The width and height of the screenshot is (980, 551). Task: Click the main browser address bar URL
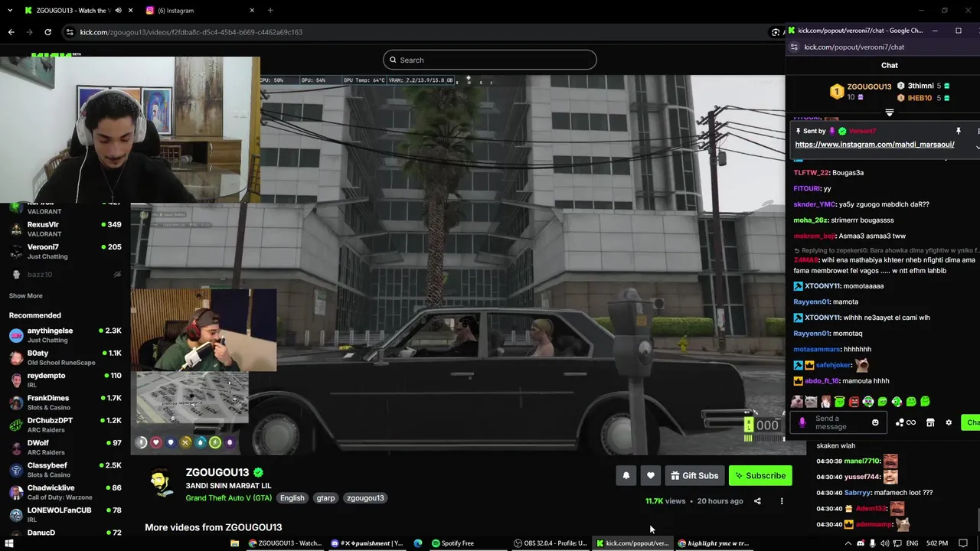[x=191, y=32]
